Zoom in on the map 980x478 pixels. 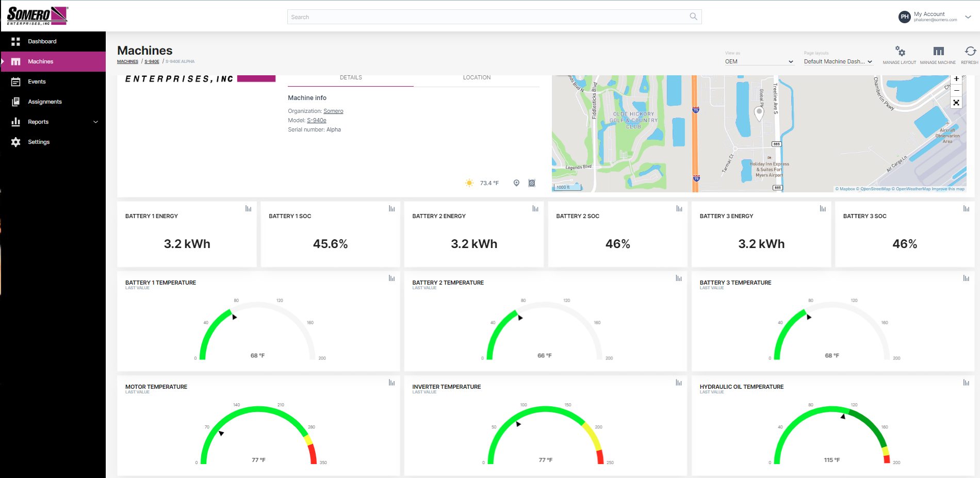click(956, 79)
